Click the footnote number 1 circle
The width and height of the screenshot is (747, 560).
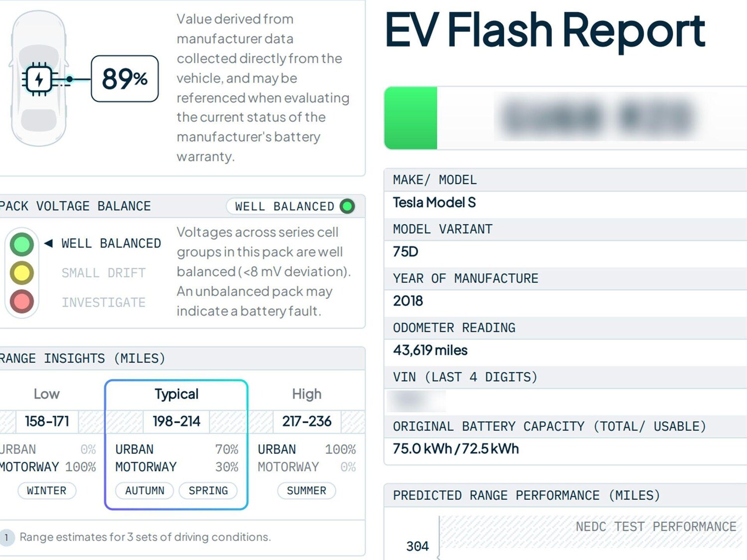6,538
